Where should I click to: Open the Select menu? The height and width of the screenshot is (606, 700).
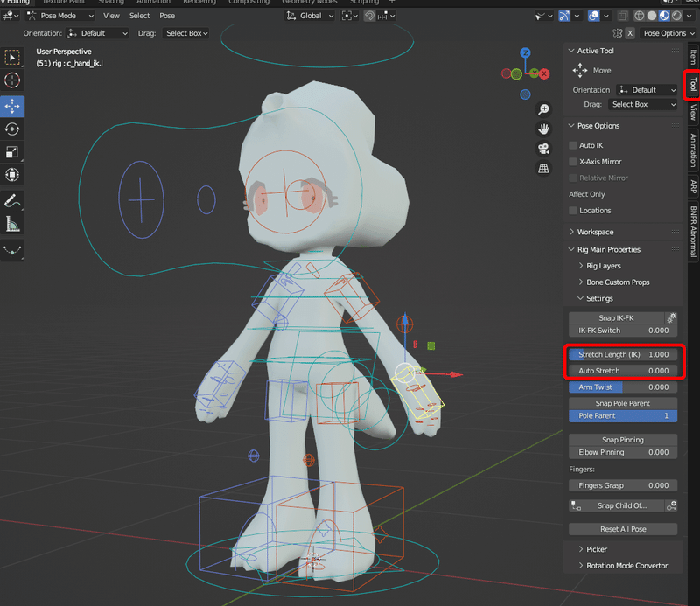pyautogui.click(x=139, y=16)
